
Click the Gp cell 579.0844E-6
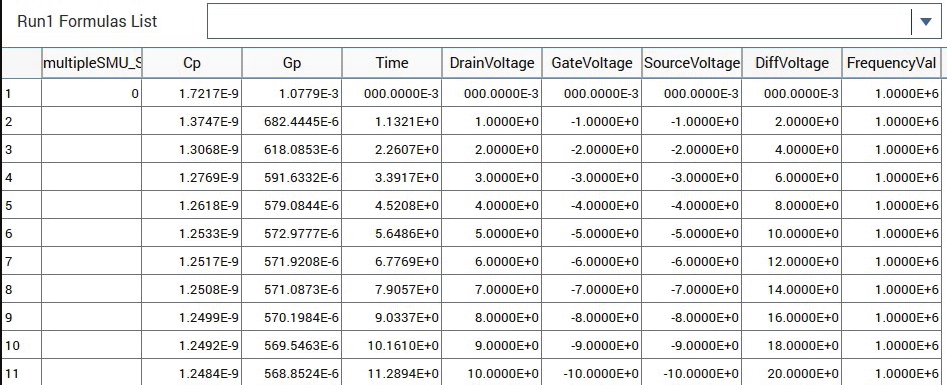pyautogui.click(x=292, y=205)
